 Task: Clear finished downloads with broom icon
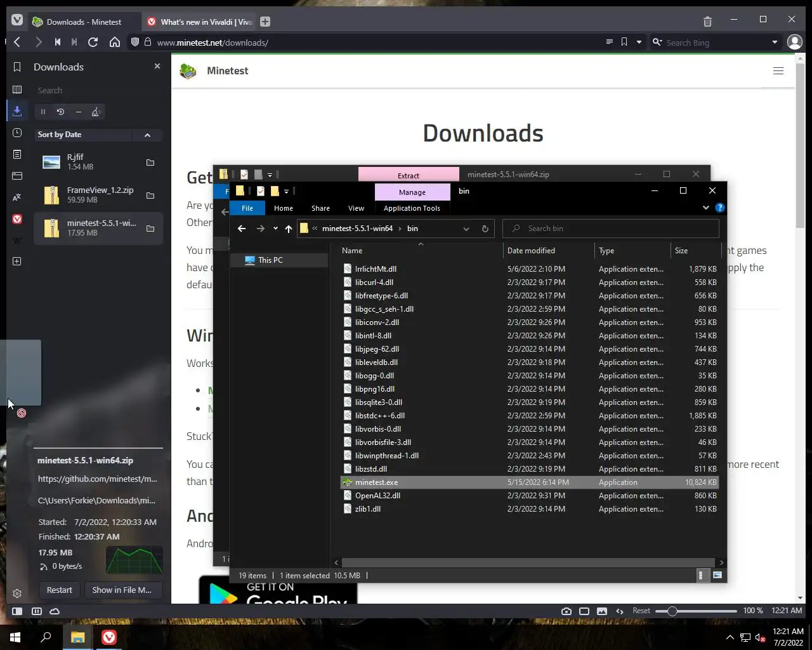pos(96,112)
